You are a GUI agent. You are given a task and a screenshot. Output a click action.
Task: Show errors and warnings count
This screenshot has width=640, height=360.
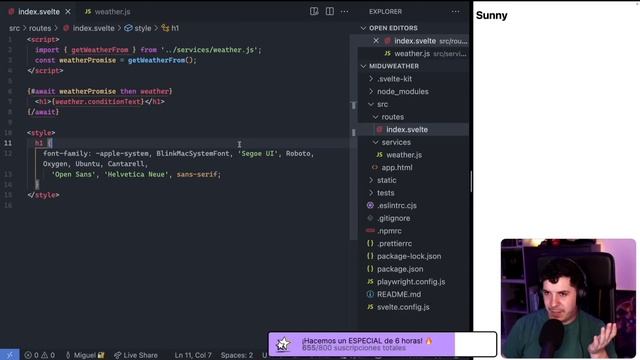point(40,355)
